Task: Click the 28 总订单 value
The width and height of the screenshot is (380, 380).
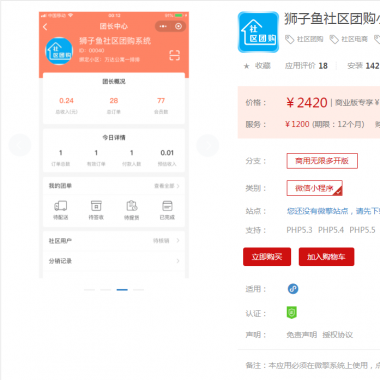Action: pos(114,101)
